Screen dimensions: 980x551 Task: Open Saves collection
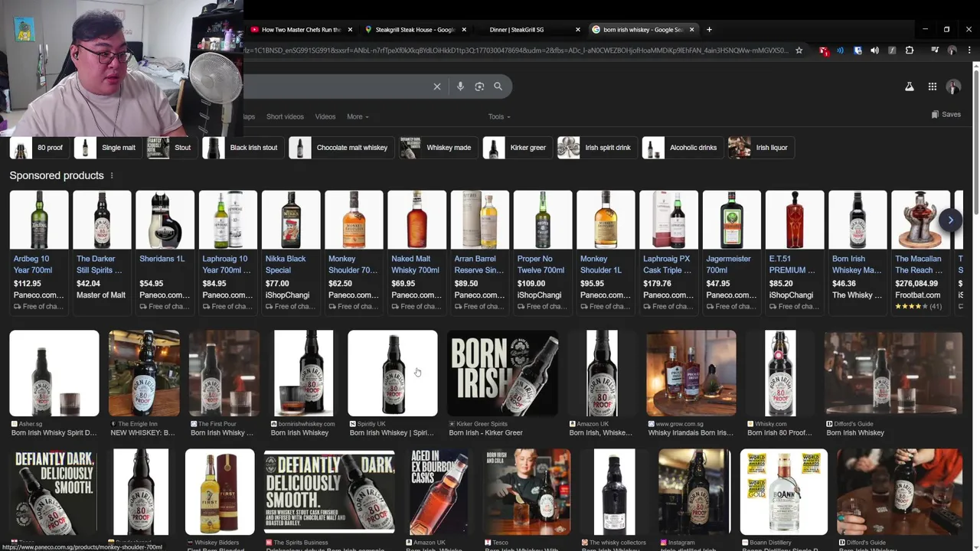tap(946, 115)
